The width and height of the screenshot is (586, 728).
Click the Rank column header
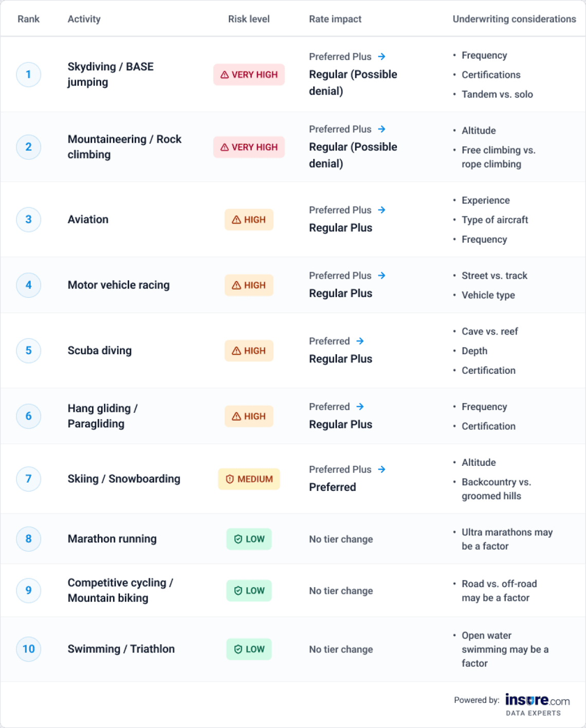click(x=28, y=19)
